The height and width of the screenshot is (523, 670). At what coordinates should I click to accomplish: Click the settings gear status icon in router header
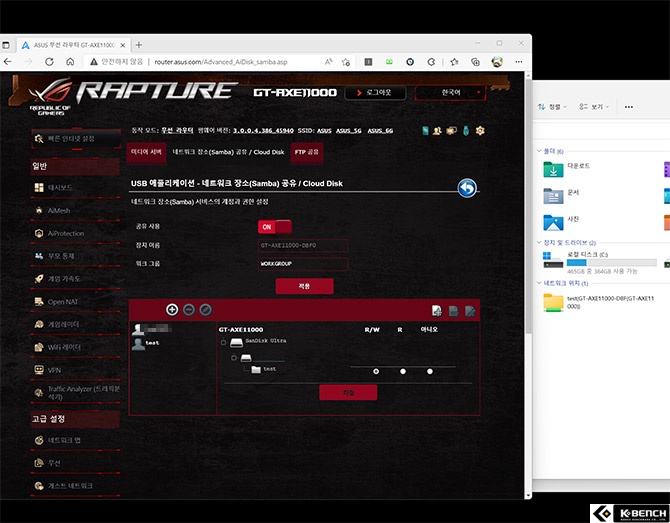(x=480, y=131)
